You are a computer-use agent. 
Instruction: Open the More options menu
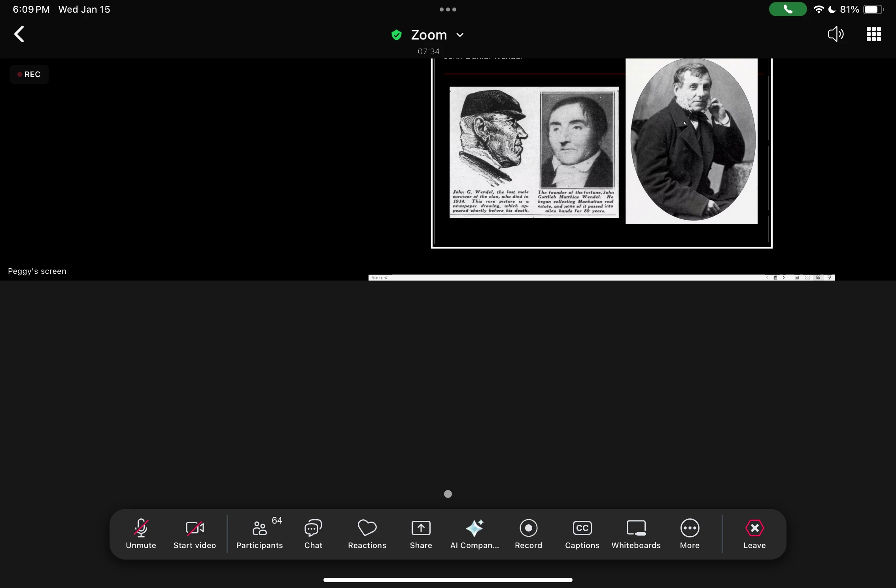pyautogui.click(x=690, y=533)
